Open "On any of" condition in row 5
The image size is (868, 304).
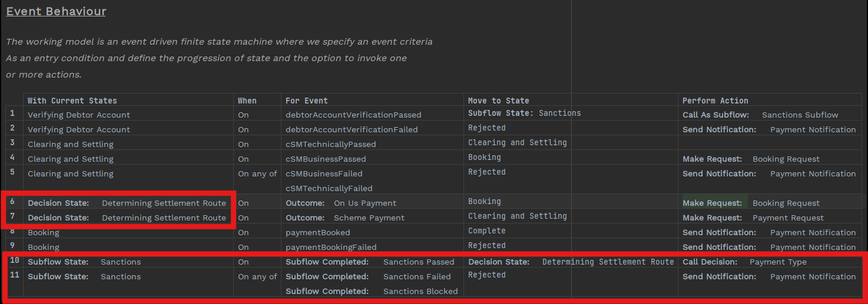(257, 173)
